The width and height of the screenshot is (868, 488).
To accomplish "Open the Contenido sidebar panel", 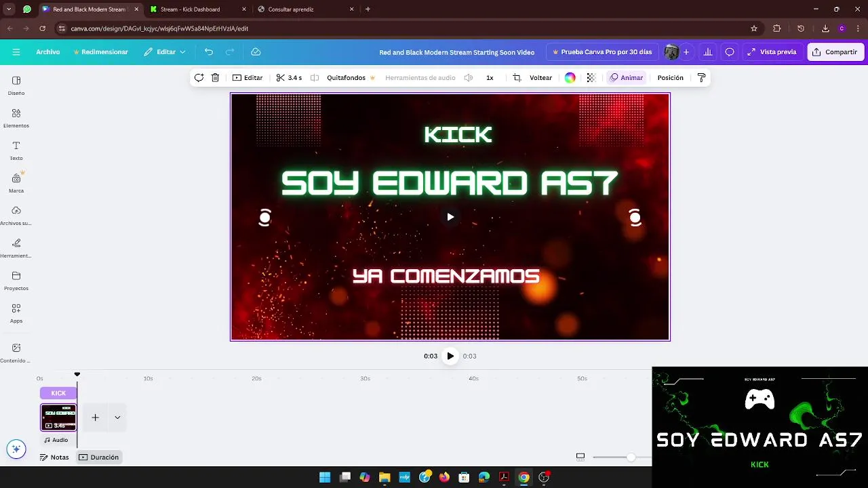I will pyautogui.click(x=16, y=352).
